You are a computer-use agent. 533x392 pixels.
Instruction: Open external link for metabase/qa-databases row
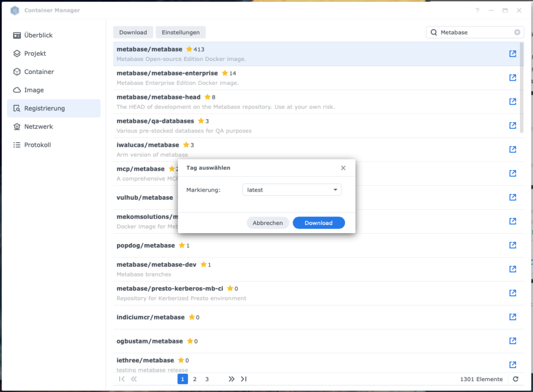click(513, 125)
